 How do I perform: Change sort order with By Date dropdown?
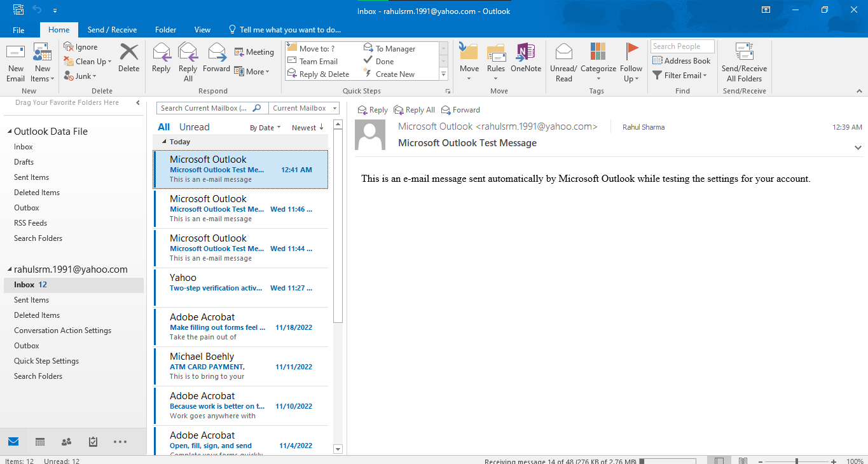(x=265, y=128)
